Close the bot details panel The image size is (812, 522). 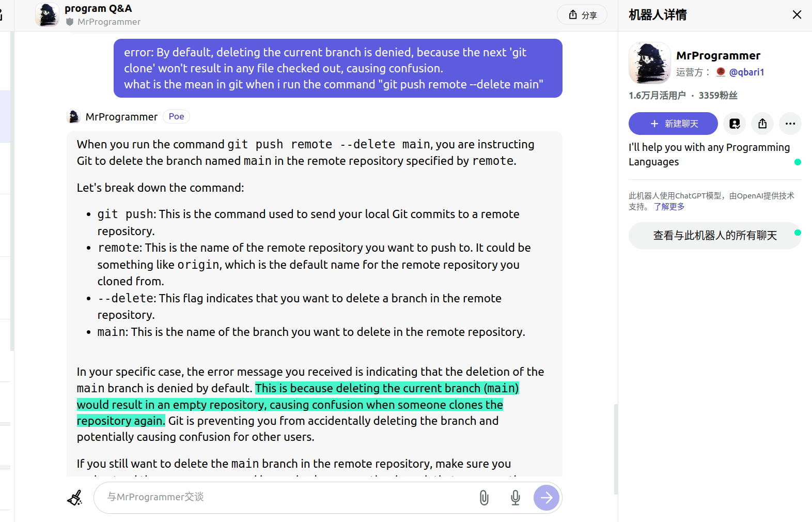pyautogui.click(x=797, y=14)
